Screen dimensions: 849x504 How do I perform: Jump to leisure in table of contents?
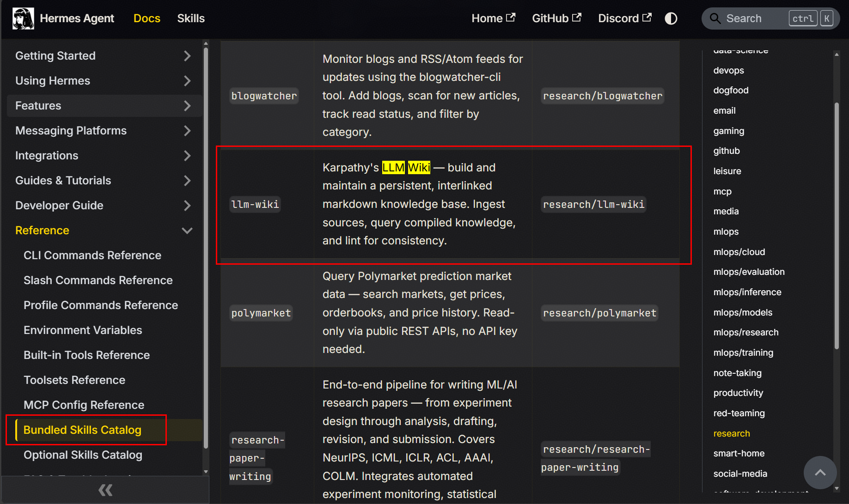pyautogui.click(x=727, y=171)
